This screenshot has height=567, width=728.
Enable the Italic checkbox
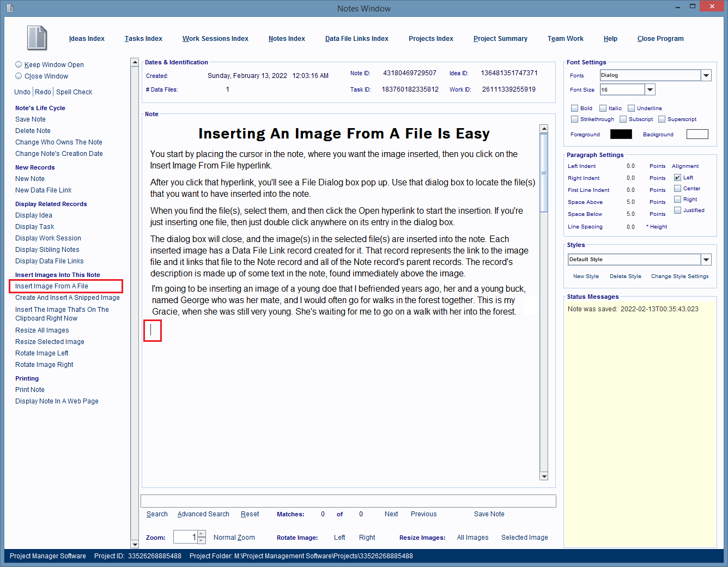(603, 108)
